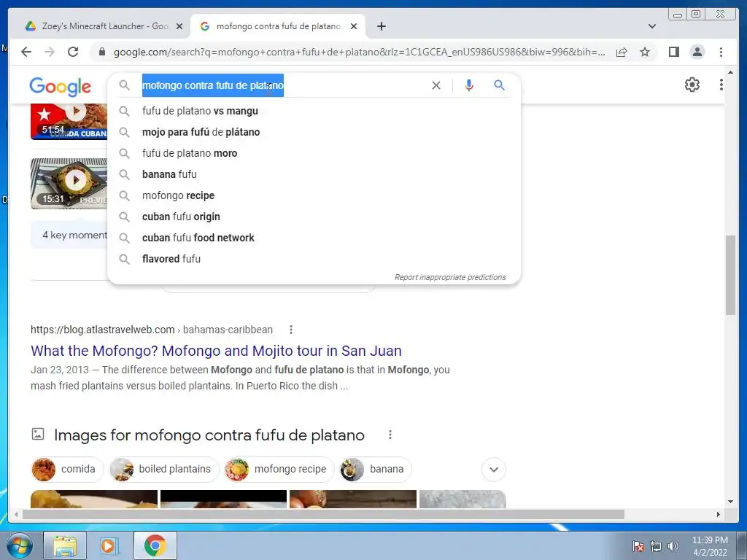Click horizontal scroll right arrow

(719, 514)
